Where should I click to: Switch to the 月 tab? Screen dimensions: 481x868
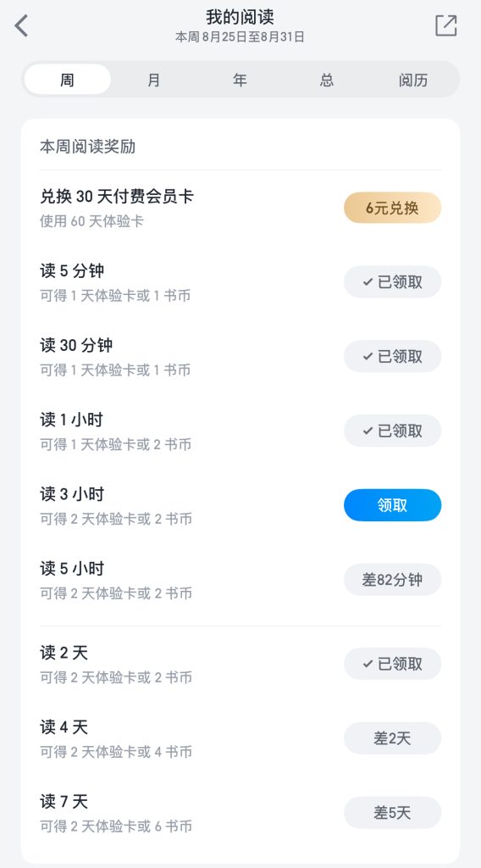[x=153, y=80]
